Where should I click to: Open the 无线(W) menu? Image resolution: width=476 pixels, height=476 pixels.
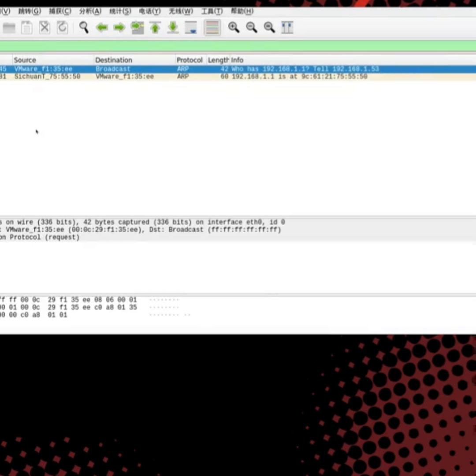[x=181, y=11]
